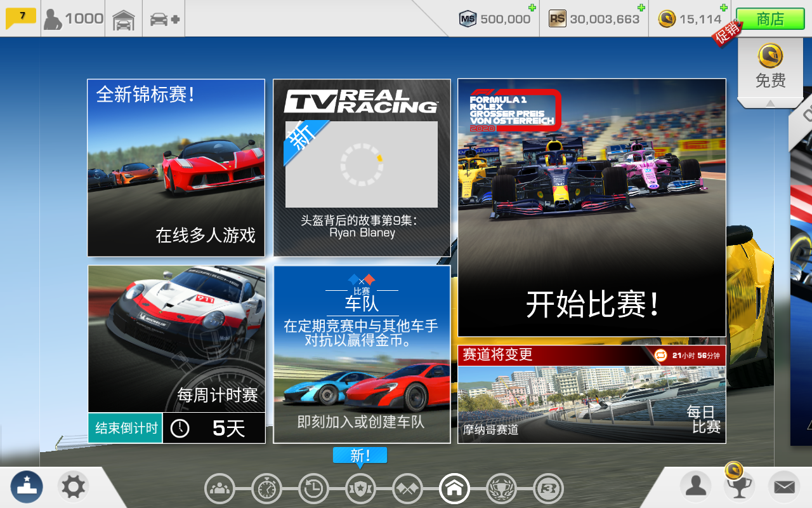Screen dimensions: 812x508
Task: Select the championship badge icon
Action: [x=360, y=488]
